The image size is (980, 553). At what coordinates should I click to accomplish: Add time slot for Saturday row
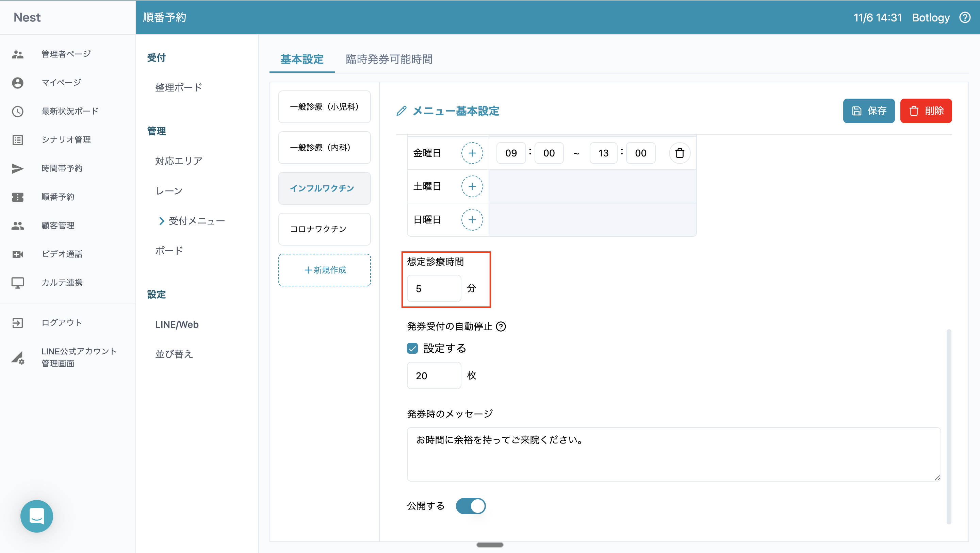point(472,186)
